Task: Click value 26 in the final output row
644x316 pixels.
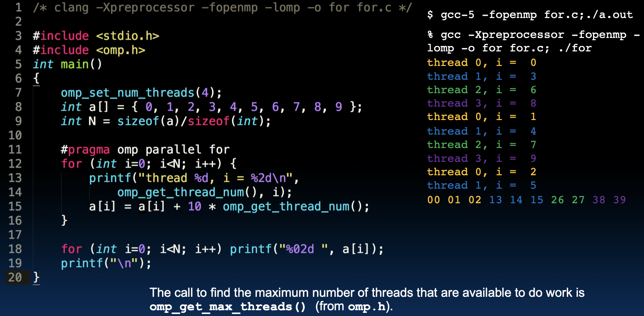Action: click(557, 200)
